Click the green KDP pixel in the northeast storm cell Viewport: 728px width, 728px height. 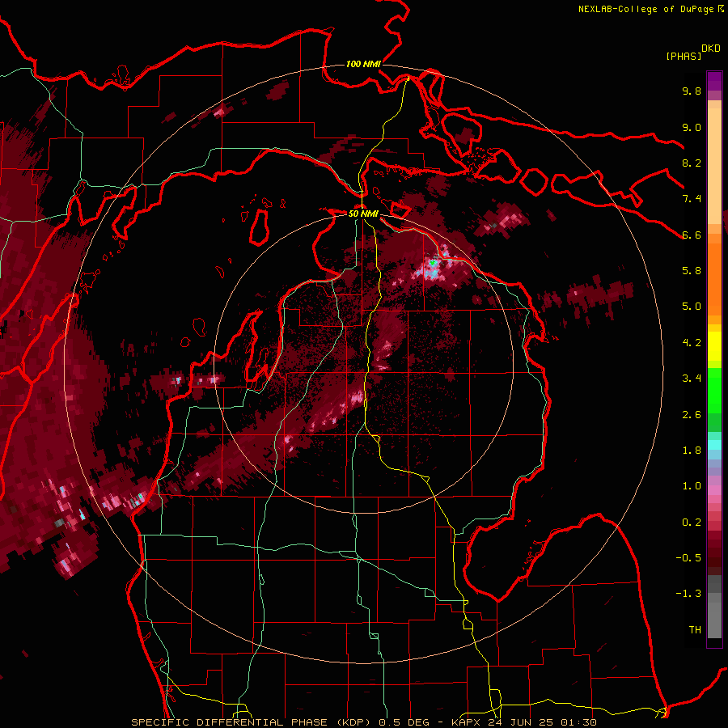[x=433, y=263]
